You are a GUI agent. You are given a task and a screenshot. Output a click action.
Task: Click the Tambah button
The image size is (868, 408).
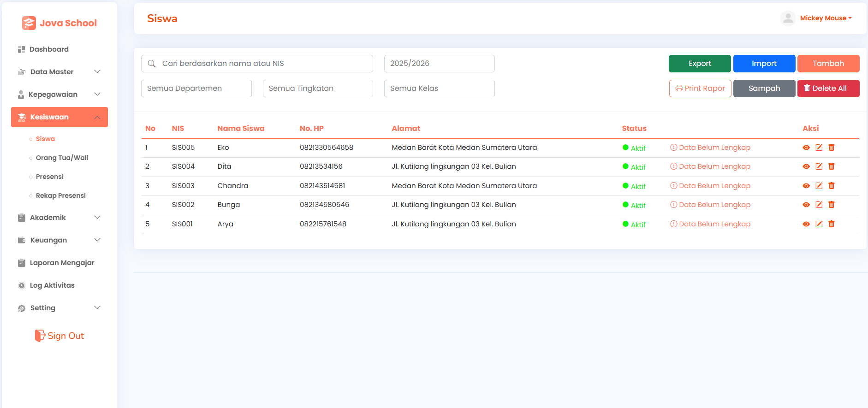point(828,64)
